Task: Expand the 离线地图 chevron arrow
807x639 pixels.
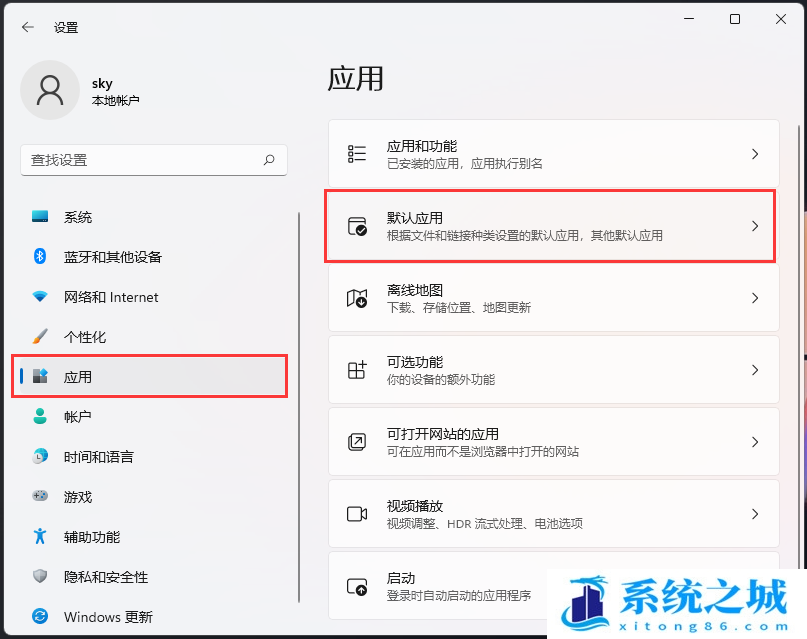Action: pyautogui.click(x=755, y=298)
